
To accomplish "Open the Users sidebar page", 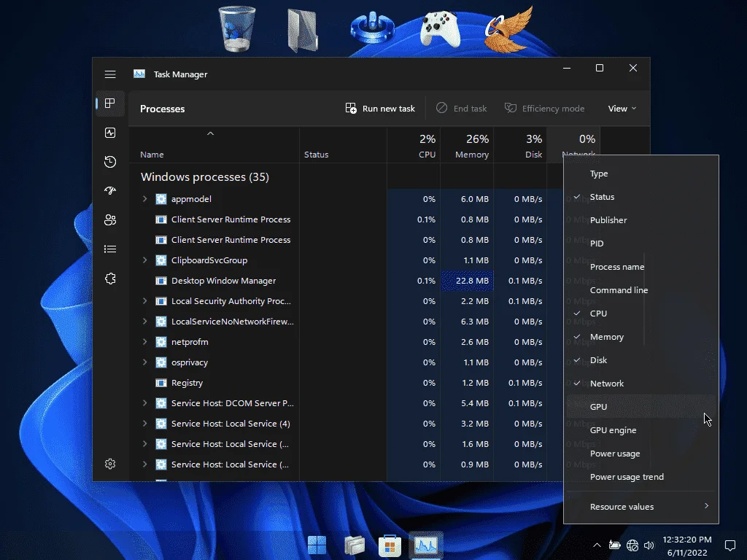I will 110,220.
